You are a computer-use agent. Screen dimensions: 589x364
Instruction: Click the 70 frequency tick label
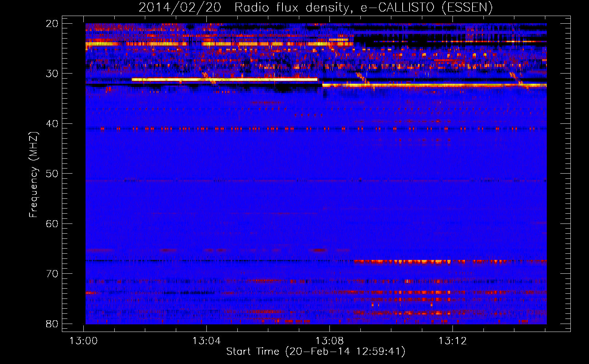52,274
